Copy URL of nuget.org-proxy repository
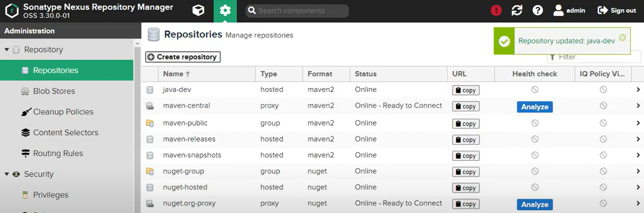This screenshot has width=644, height=213. (x=466, y=204)
